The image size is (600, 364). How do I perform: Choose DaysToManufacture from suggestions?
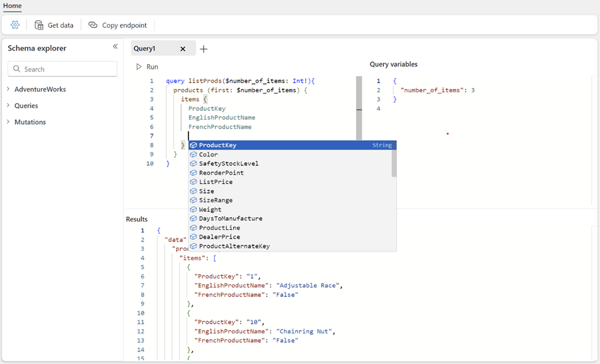[230, 218]
